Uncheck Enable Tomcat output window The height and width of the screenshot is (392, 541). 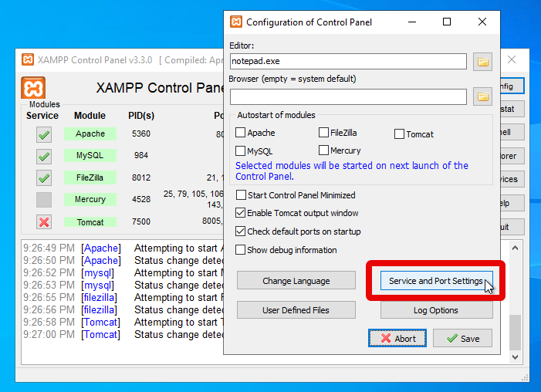click(x=240, y=212)
